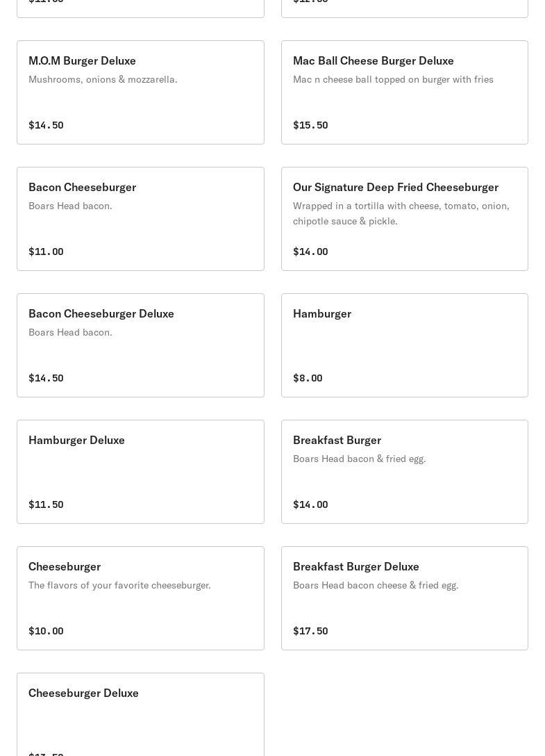Select the Cheeseburger item title
Image resolution: width=545 pixels, height=756 pixels.
(65, 567)
